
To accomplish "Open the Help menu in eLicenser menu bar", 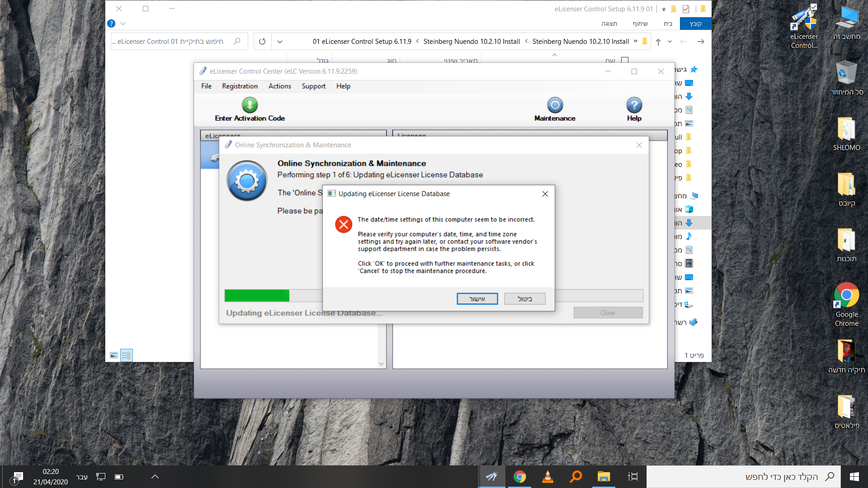I will tap(343, 86).
